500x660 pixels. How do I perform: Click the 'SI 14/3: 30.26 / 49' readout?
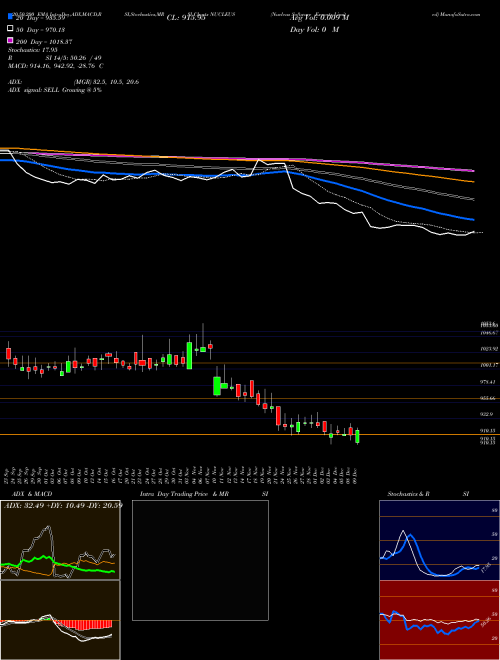tap(73, 58)
